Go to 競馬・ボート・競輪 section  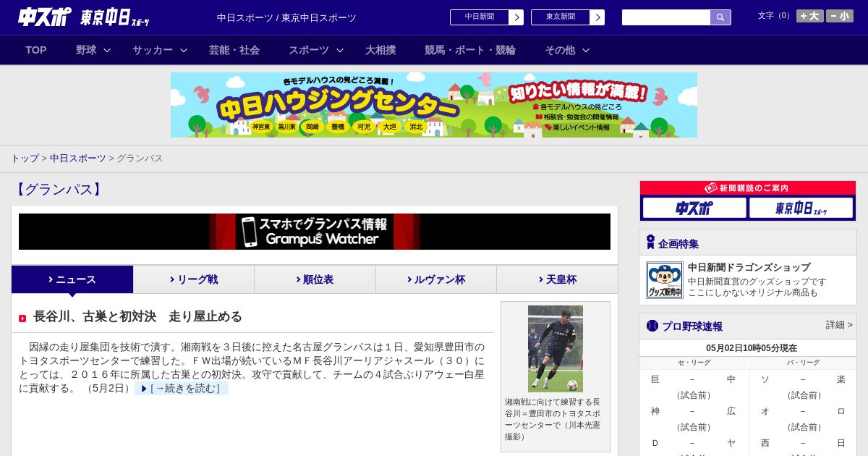[470, 50]
